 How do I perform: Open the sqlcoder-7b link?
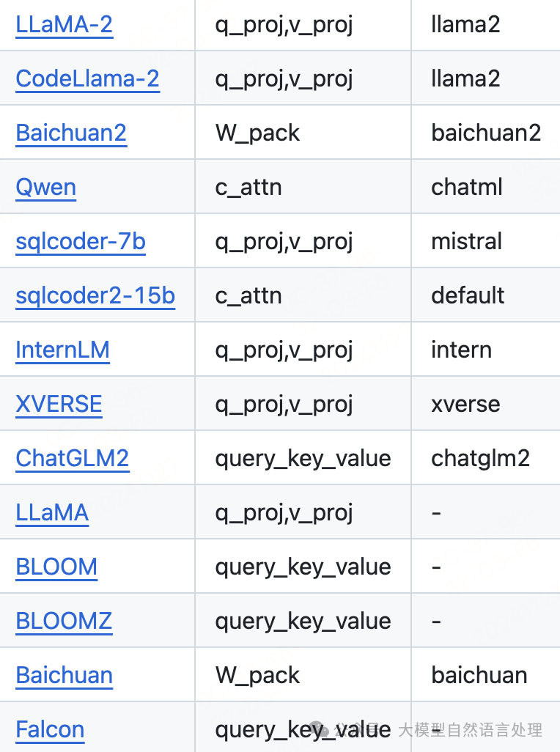point(81,242)
